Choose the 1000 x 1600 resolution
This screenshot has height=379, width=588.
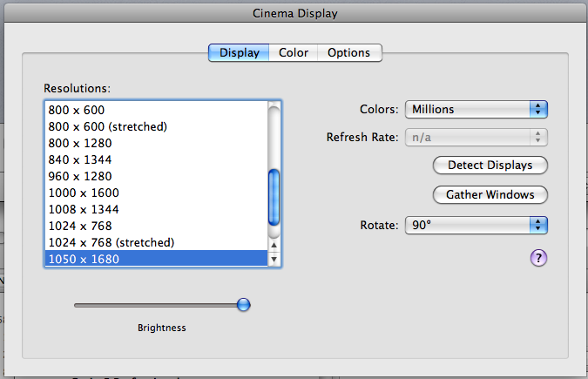pyautogui.click(x=157, y=193)
